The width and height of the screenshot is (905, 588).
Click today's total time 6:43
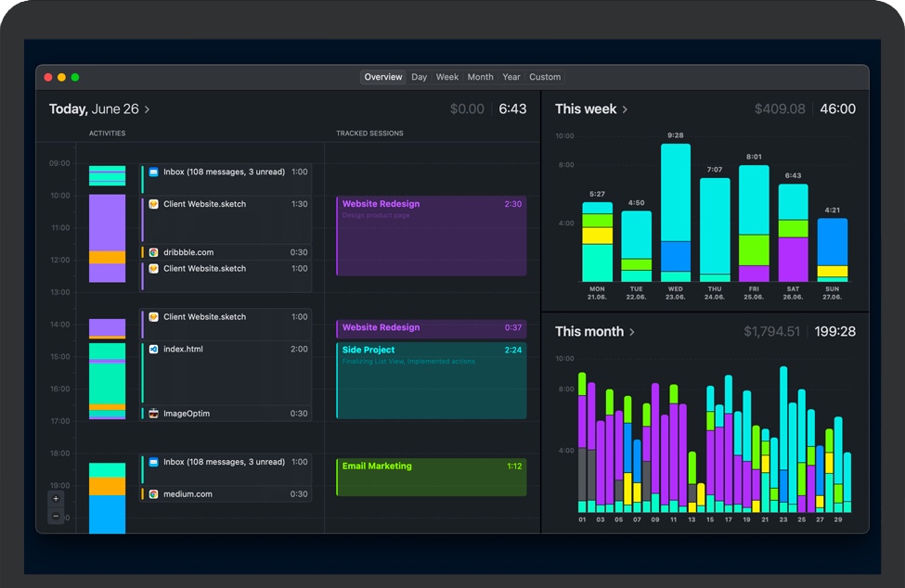point(512,109)
